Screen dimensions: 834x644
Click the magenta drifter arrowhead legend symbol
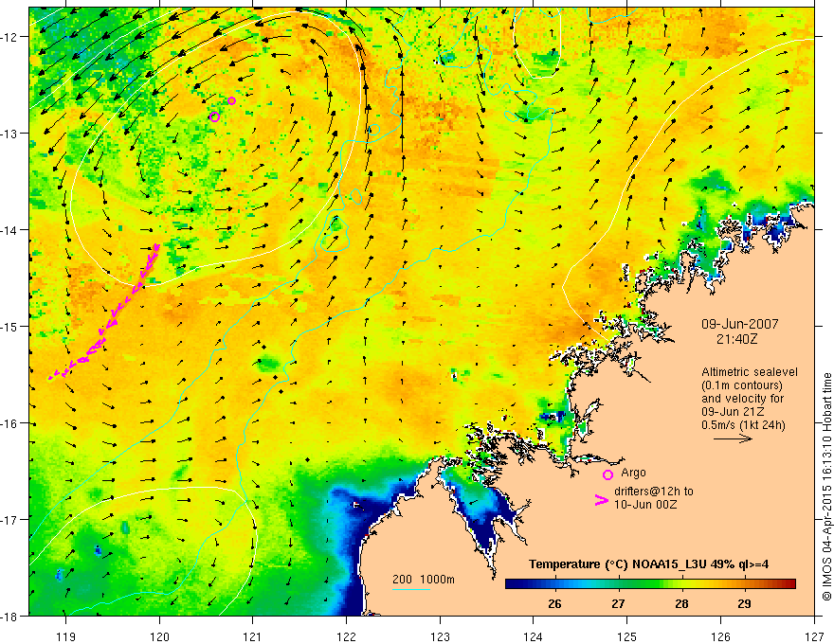point(602,500)
